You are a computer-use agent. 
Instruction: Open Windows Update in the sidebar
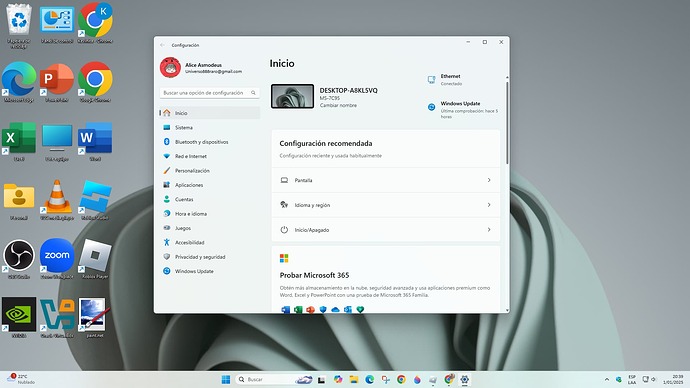click(209, 271)
